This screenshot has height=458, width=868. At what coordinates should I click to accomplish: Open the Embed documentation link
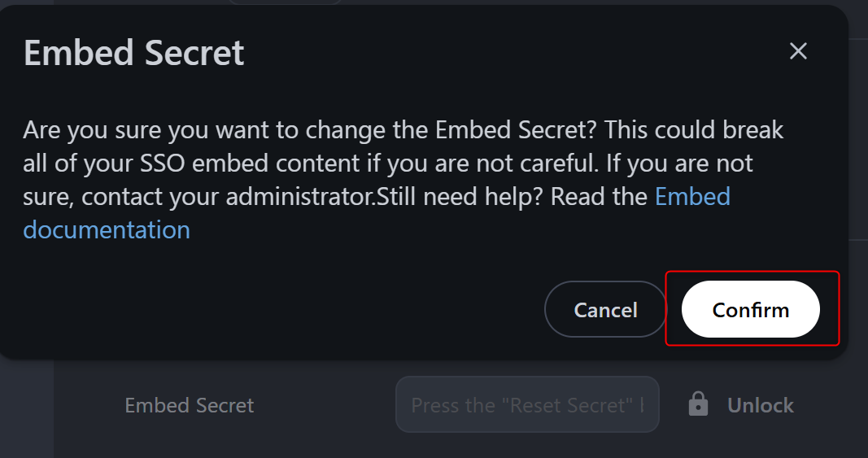tap(692, 197)
